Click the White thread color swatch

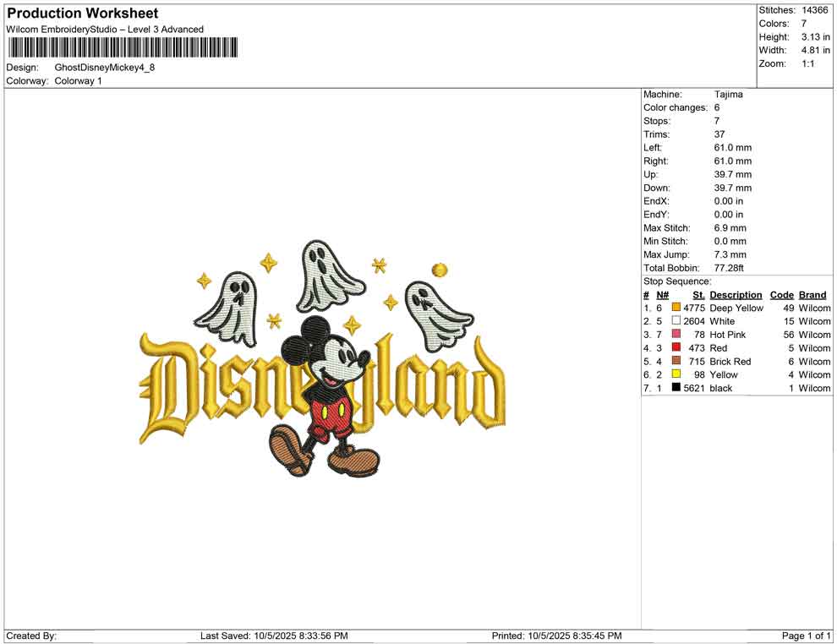point(676,320)
